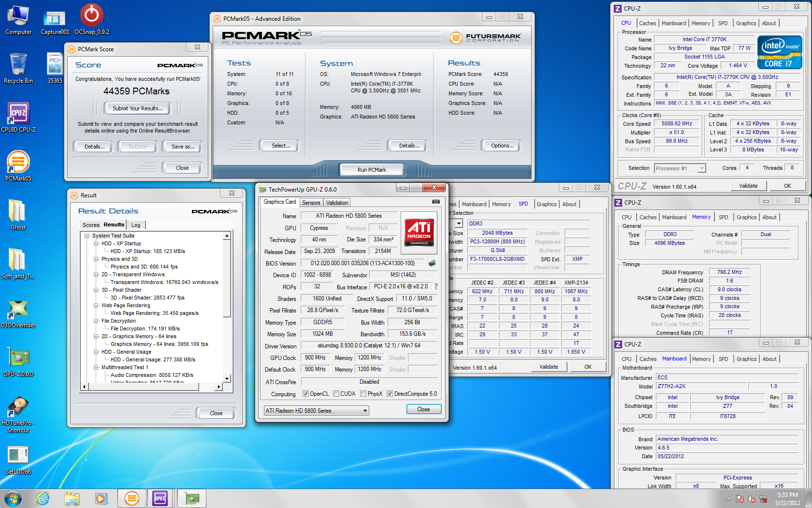Open ATI Radeon HD 5800 Series dropdown
This screenshot has width=812, height=508.
pyautogui.click(x=316, y=411)
